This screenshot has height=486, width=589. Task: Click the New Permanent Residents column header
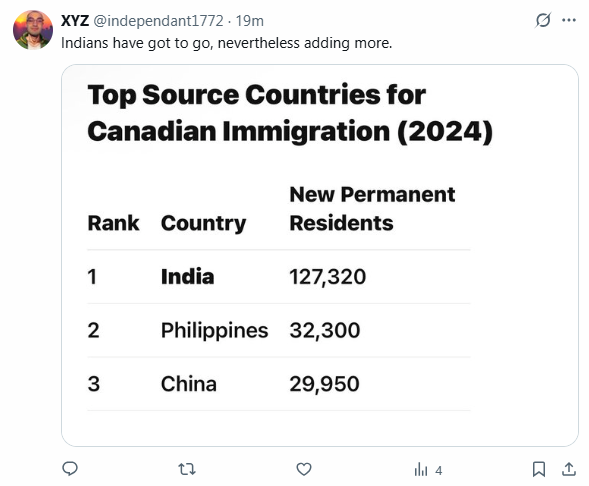pos(372,209)
